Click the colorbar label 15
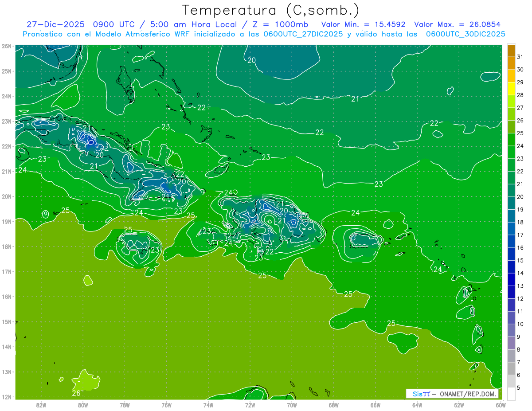532x411 pixels. (520, 260)
